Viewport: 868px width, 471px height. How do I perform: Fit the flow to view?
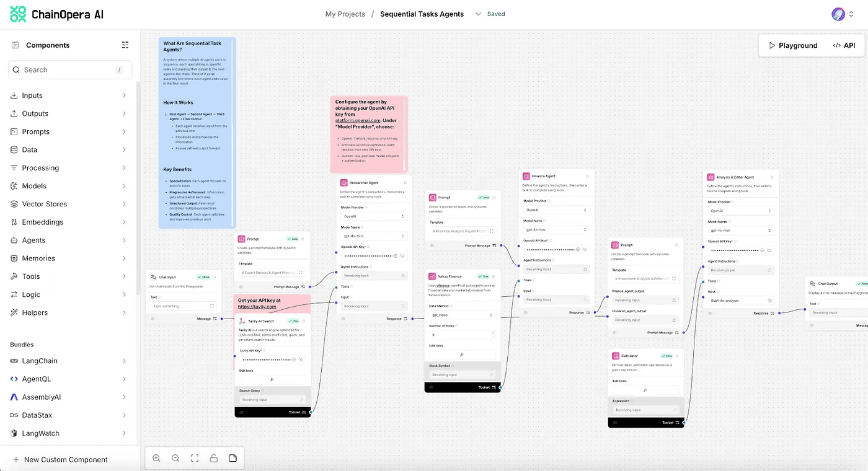(x=195, y=458)
